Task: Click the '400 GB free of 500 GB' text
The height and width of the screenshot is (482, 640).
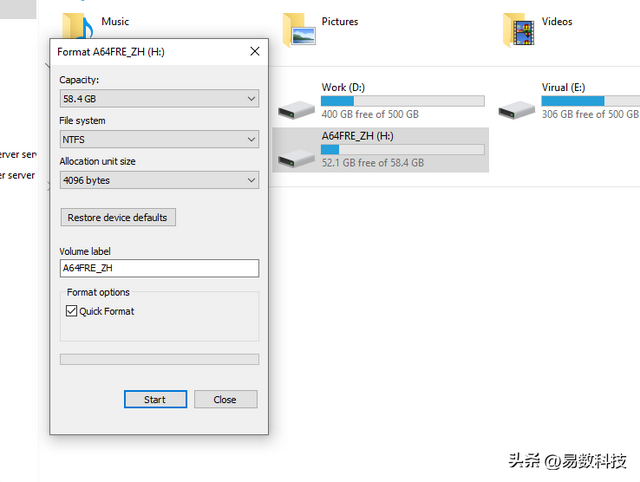Action: point(370,114)
